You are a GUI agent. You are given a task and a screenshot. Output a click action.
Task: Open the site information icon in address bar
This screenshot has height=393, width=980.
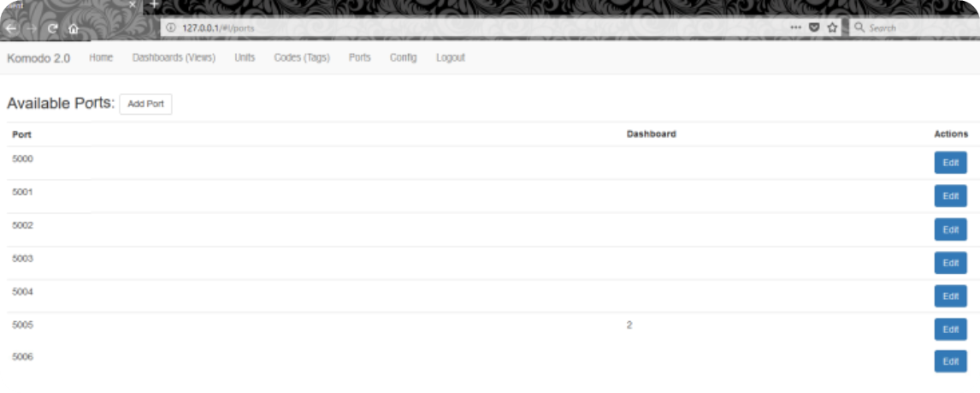pos(171,27)
